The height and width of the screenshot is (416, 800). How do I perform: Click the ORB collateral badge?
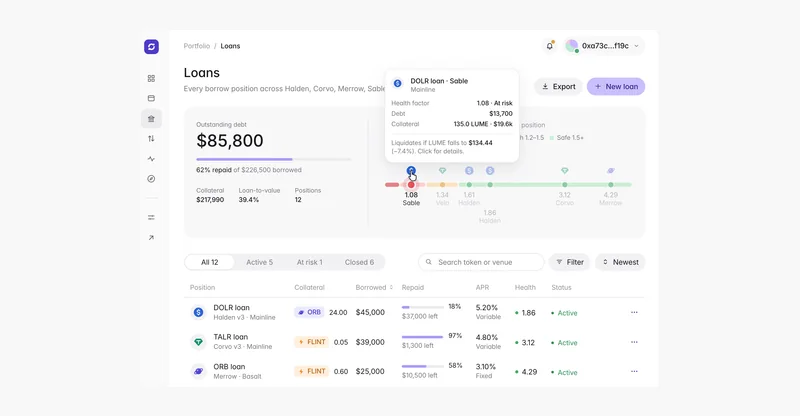coord(309,312)
